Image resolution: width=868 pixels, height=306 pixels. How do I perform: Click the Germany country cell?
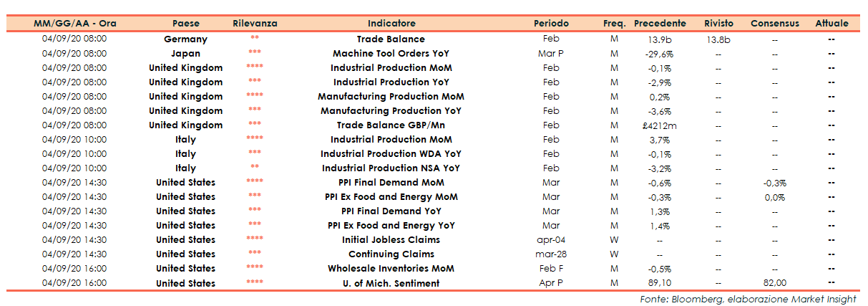click(185, 39)
